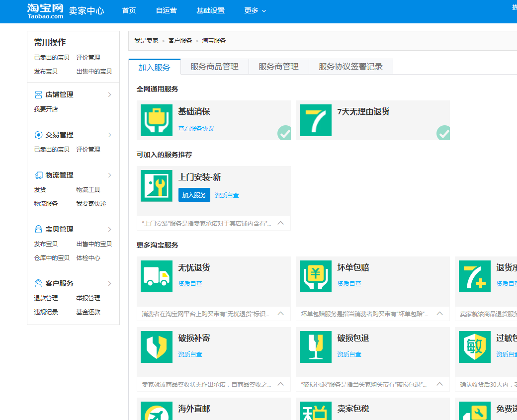Expand the 客户服务 section arrow

pyautogui.click(x=109, y=283)
